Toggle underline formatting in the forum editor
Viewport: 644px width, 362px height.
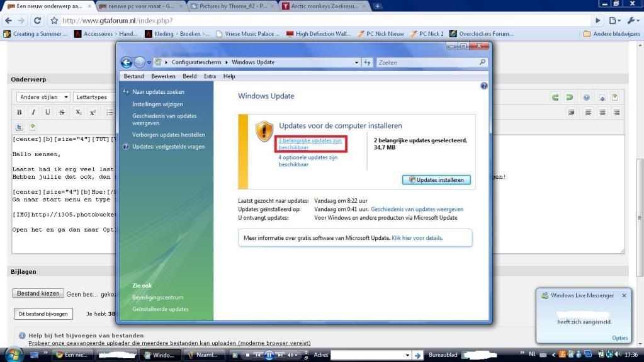click(48, 112)
